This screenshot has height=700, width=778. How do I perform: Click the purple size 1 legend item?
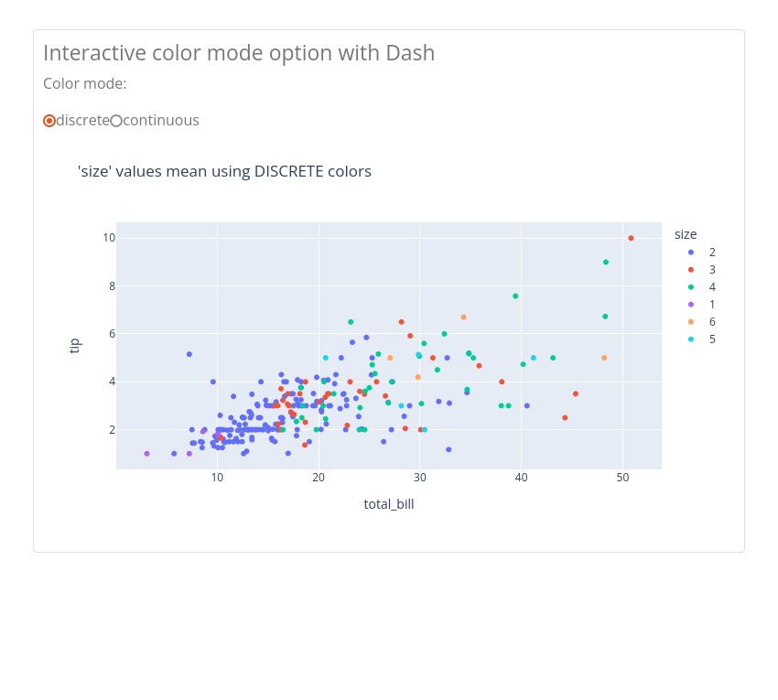tap(702, 305)
